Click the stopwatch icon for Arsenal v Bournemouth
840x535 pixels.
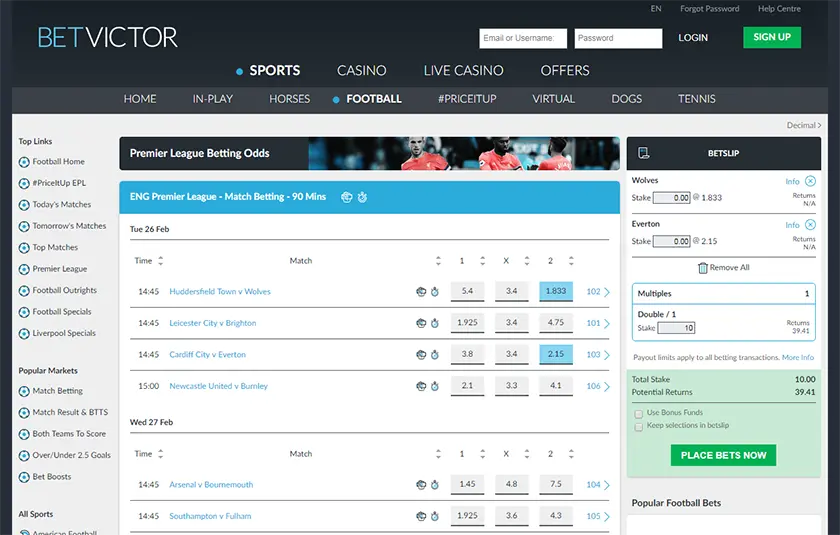point(435,485)
